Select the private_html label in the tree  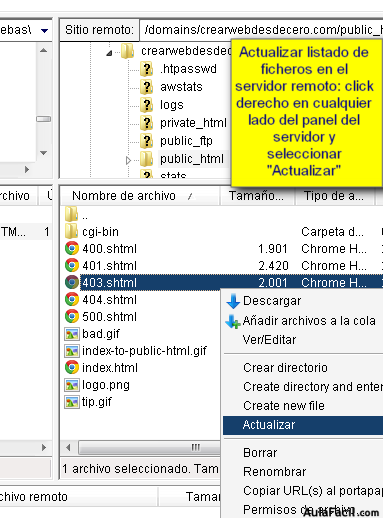click(193, 123)
